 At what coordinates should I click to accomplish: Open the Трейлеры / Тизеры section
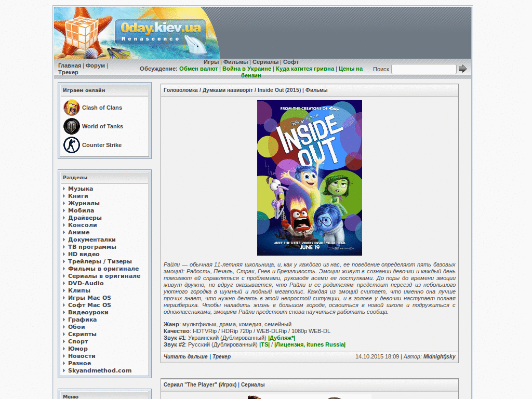tap(100, 262)
